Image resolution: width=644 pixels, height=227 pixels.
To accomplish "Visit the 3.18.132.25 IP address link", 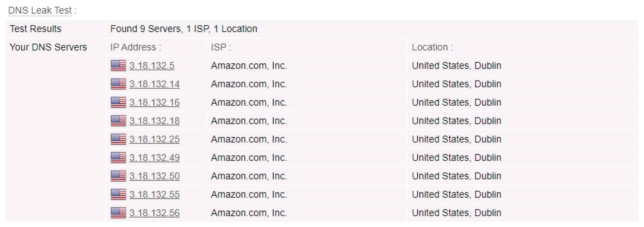I will pyautogui.click(x=155, y=139).
